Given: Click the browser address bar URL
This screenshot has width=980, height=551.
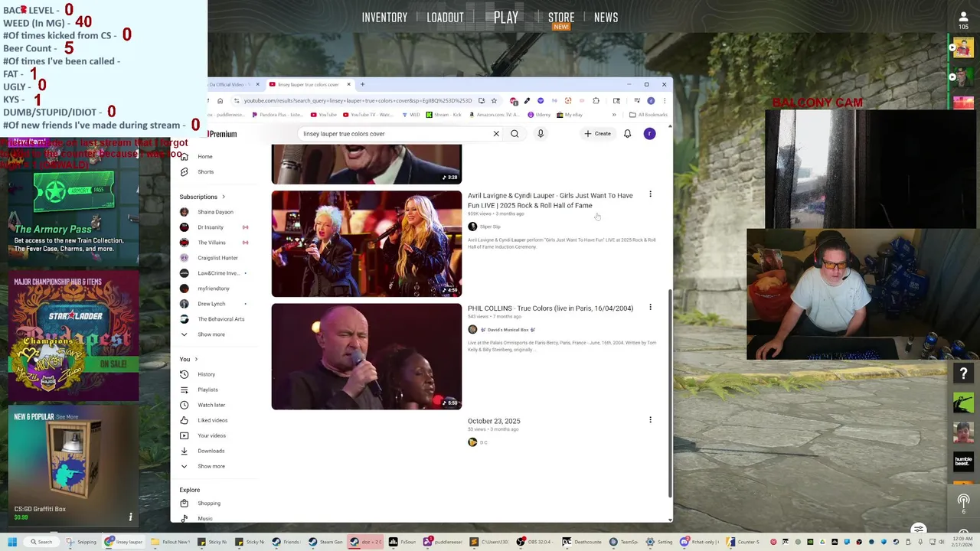Looking at the screenshot, I should [358, 100].
